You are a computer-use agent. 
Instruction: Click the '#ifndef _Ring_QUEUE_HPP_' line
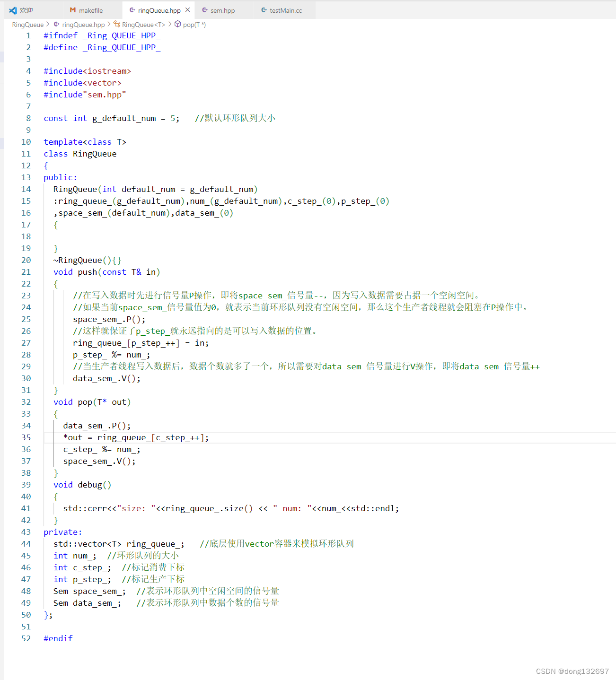click(x=102, y=35)
